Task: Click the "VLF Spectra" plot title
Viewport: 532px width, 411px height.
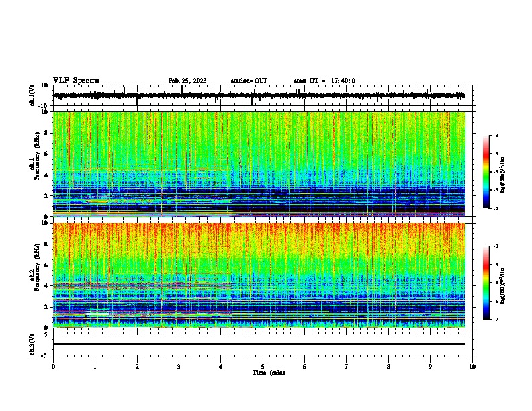Action: [76, 81]
